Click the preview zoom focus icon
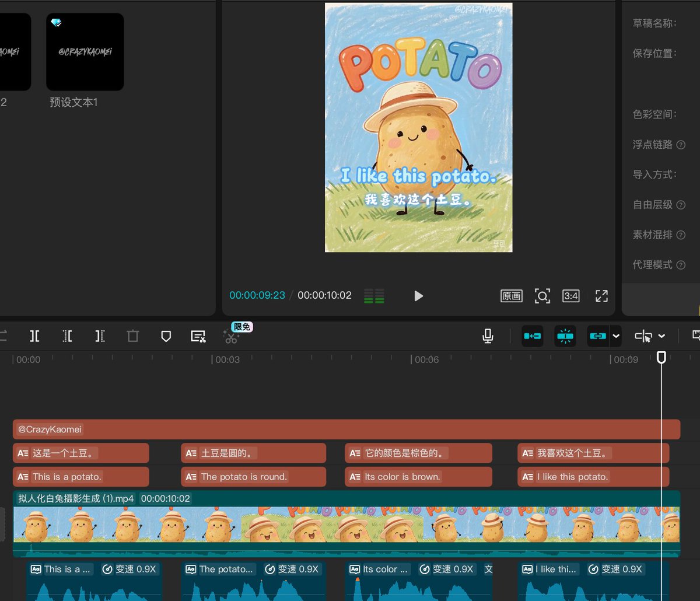 coord(542,296)
